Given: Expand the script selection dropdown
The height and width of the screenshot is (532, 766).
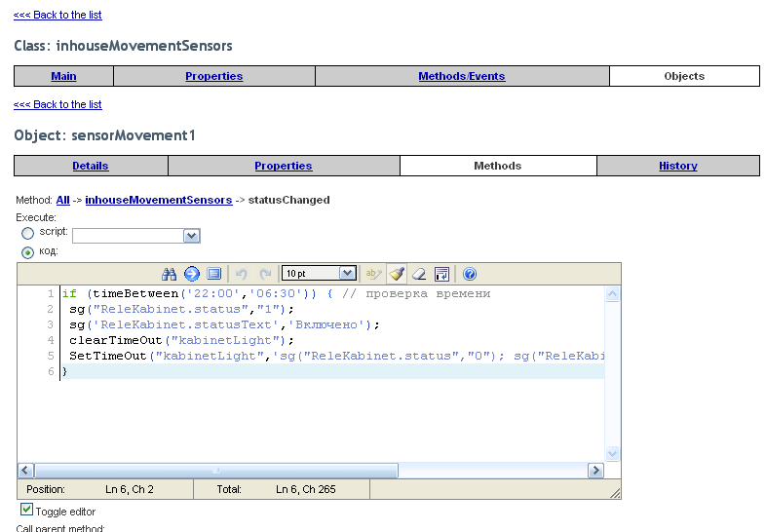Looking at the screenshot, I should [x=191, y=236].
